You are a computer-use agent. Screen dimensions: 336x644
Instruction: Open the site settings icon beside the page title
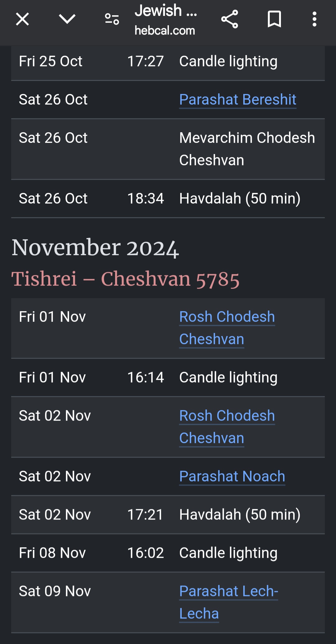[x=112, y=19]
